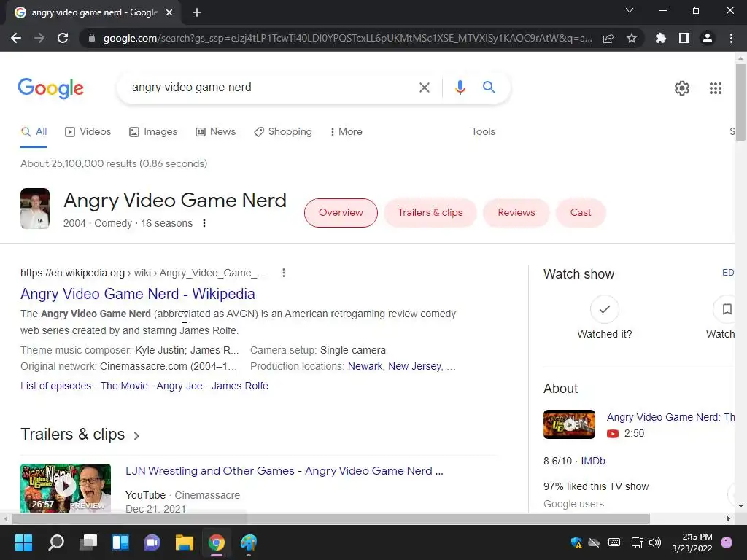Viewport: 747px width, 560px height.
Task: Open the Angry Video Game Nerd: The... video link
Action: (671, 417)
